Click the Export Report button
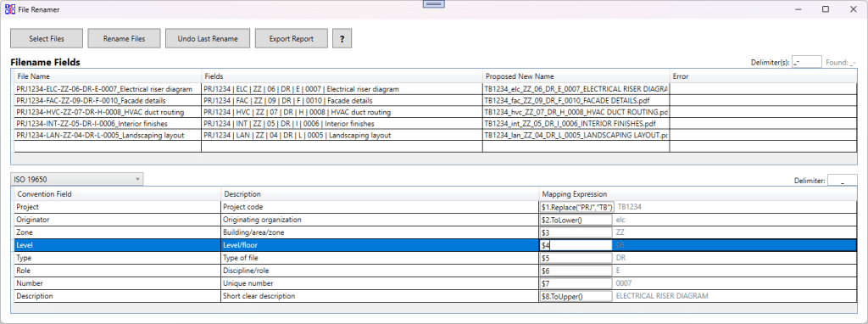Image resolution: width=868 pixels, height=324 pixels. tap(292, 39)
